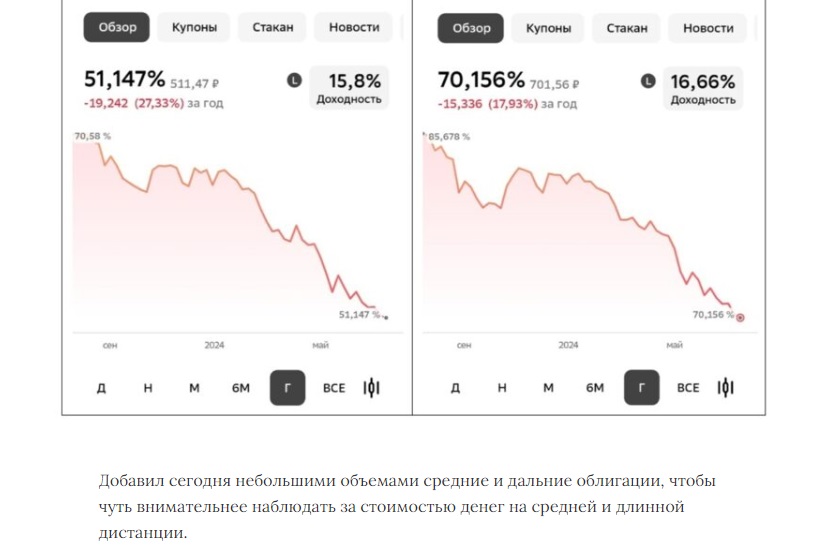
Task: Select the М month period in 70,156% panel
Action: (548, 387)
